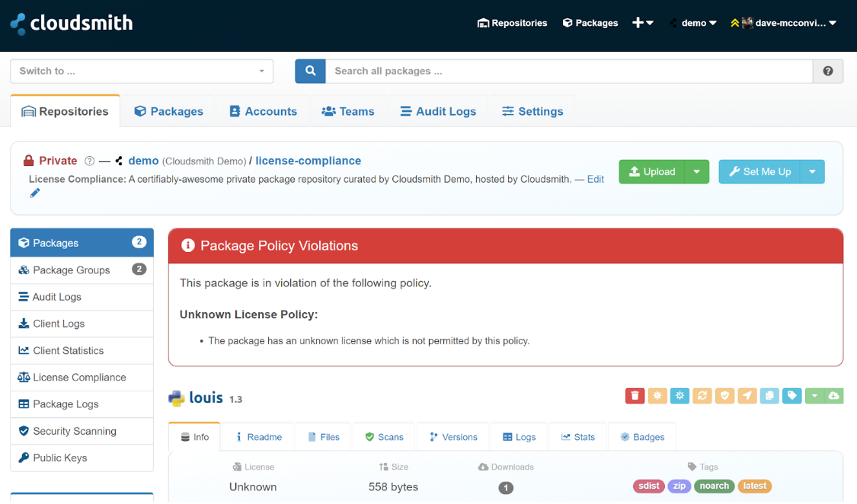Click the Search all packages field
This screenshot has height=504, width=857.
569,71
